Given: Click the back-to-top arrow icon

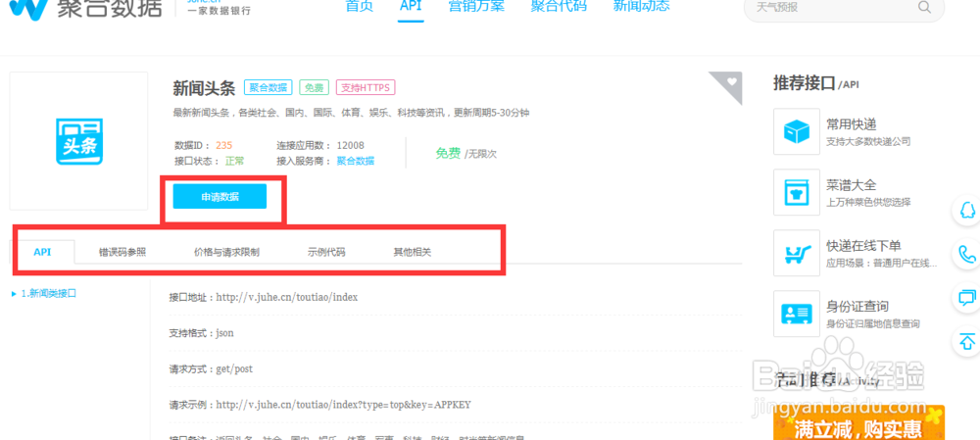Looking at the screenshot, I should 967,341.
